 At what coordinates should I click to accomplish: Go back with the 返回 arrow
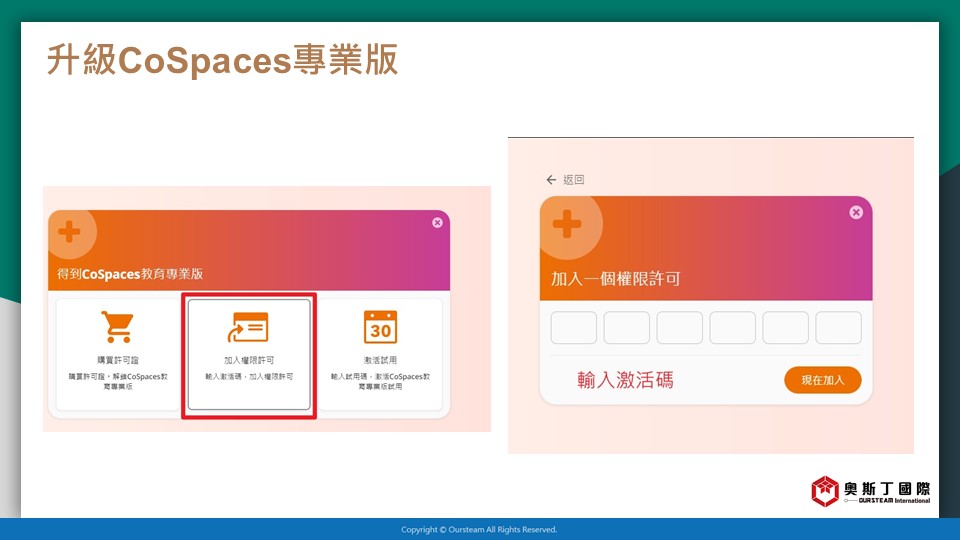(x=551, y=179)
